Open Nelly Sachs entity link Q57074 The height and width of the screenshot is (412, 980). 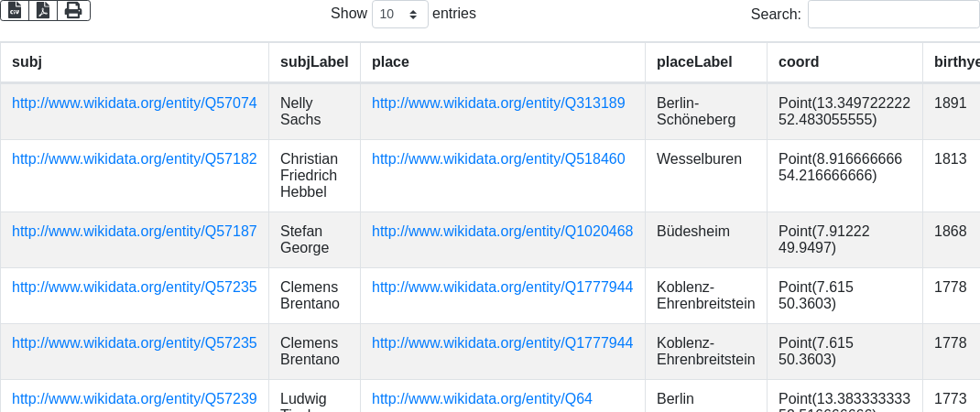click(x=135, y=103)
